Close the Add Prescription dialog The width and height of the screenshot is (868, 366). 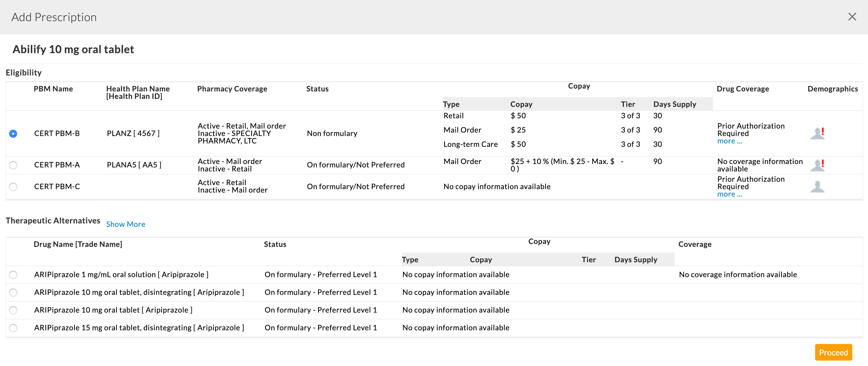(x=852, y=17)
